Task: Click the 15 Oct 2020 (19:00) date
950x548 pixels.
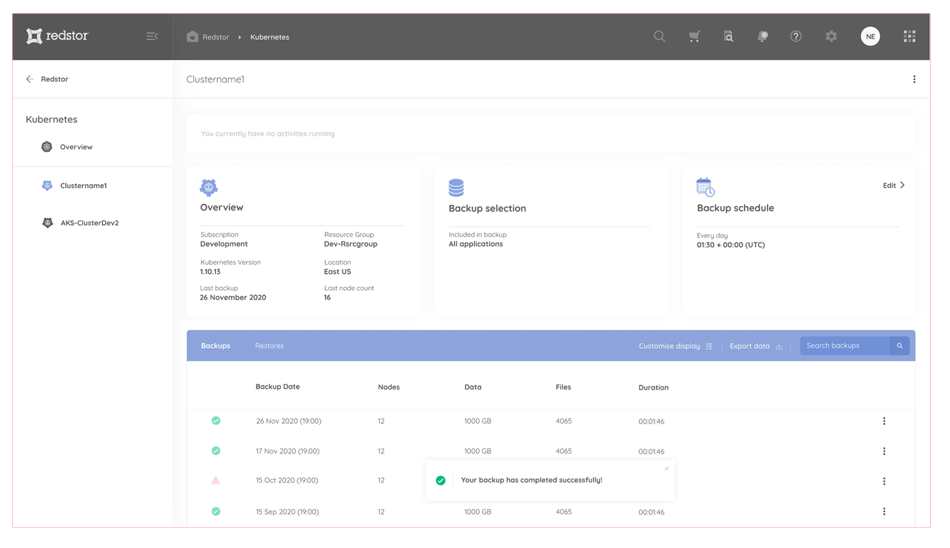Action: [287, 481]
